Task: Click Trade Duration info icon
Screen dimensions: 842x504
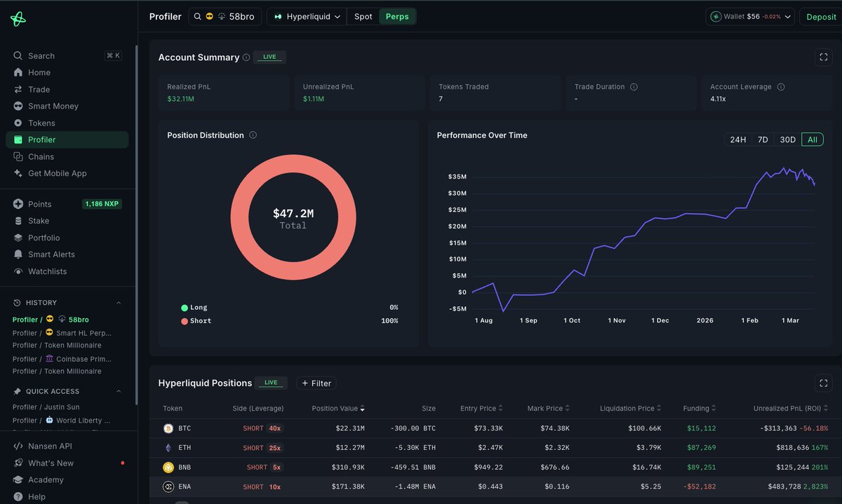Action: pos(634,87)
